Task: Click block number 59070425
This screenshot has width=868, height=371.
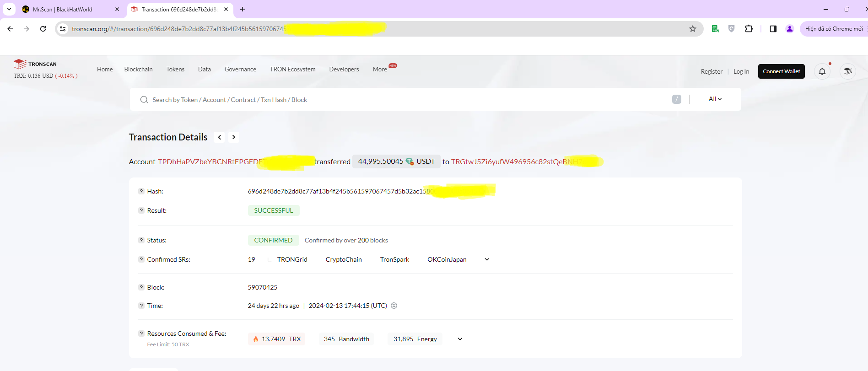Action: tap(263, 287)
